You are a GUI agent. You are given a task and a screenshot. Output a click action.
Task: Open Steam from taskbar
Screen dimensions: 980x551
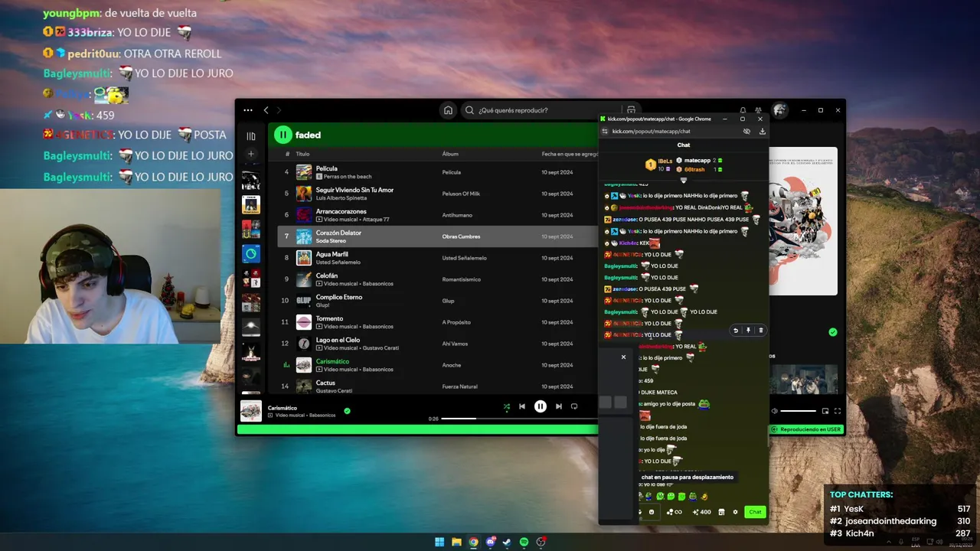pos(507,542)
